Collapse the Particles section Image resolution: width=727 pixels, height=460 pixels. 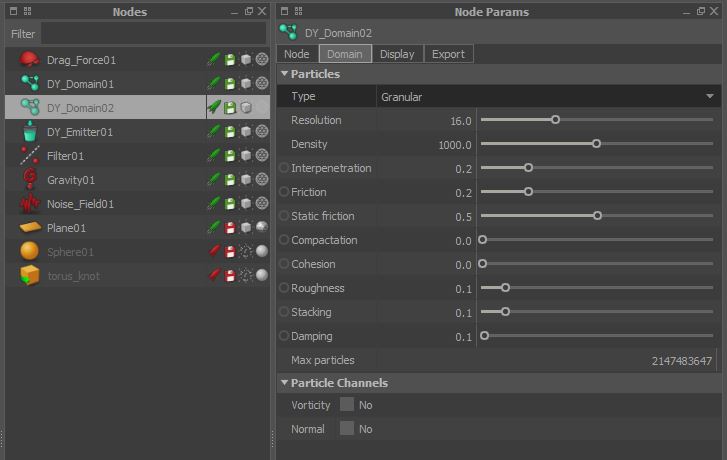[x=285, y=74]
